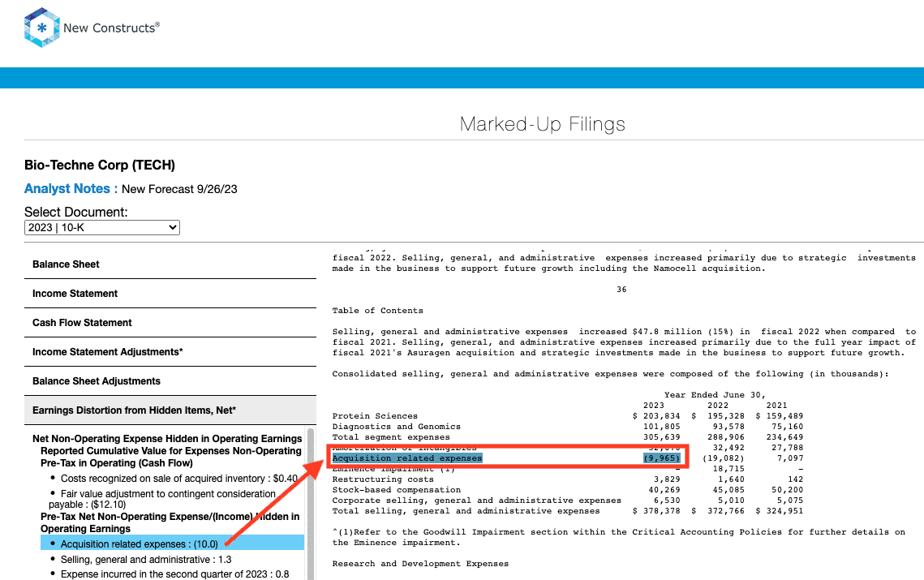Image resolution: width=924 pixels, height=580 pixels.
Task: Open Balance Sheet Adjustments section
Action: [170, 381]
